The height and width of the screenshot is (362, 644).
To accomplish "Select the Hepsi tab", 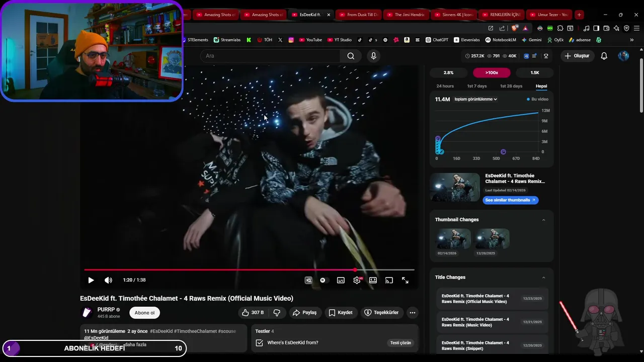I will (x=541, y=86).
